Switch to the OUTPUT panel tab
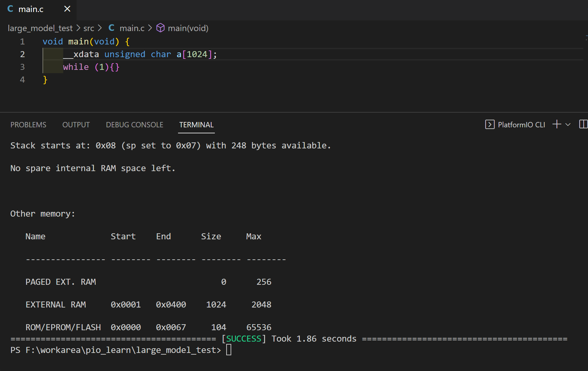This screenshot has width=588, height=371. click(x=76, y=125)
